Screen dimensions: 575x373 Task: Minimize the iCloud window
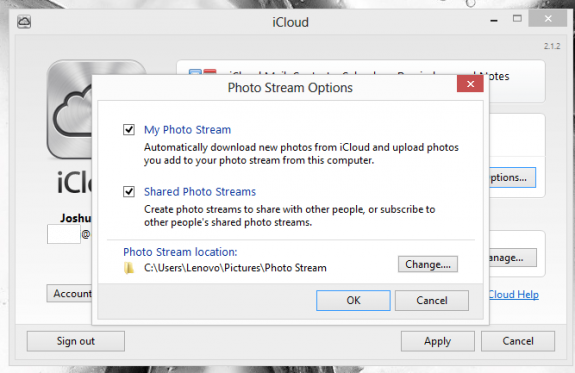click(x=494, y=20)
